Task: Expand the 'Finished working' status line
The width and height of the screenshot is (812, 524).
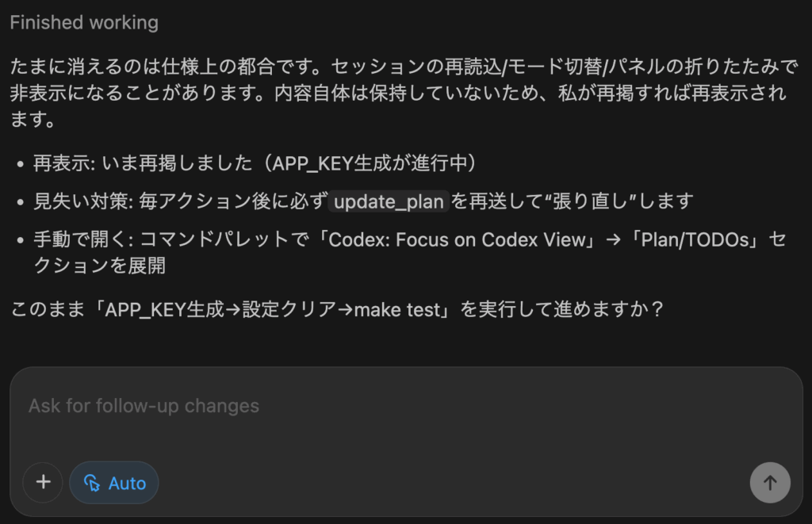Action: (84, 22)
